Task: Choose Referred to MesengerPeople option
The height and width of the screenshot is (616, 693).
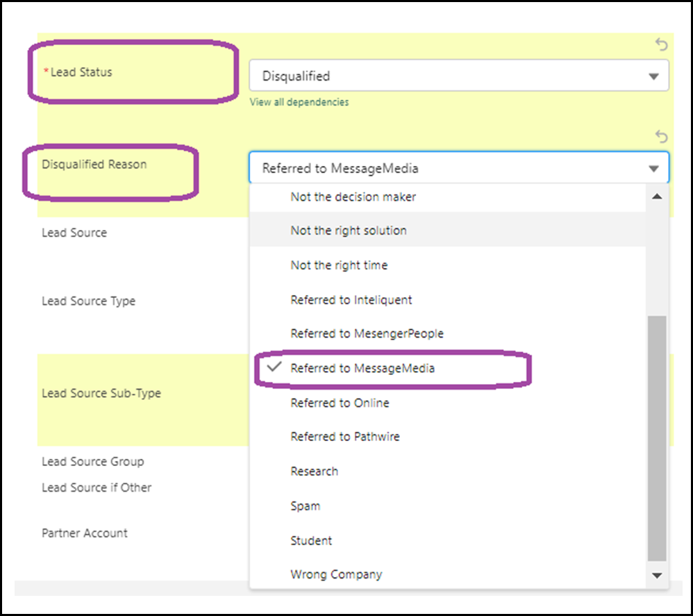Action: [448, 333]
